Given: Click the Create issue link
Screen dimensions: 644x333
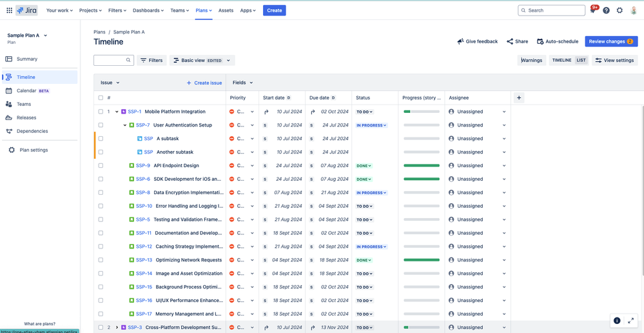Looking at the screenshot, I should tap(204, 83).
